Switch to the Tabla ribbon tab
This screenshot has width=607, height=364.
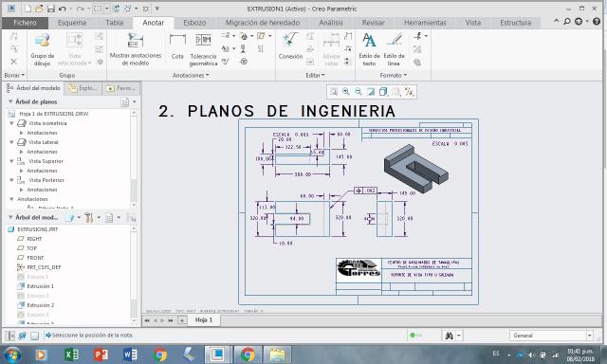(x=114, y=23)
